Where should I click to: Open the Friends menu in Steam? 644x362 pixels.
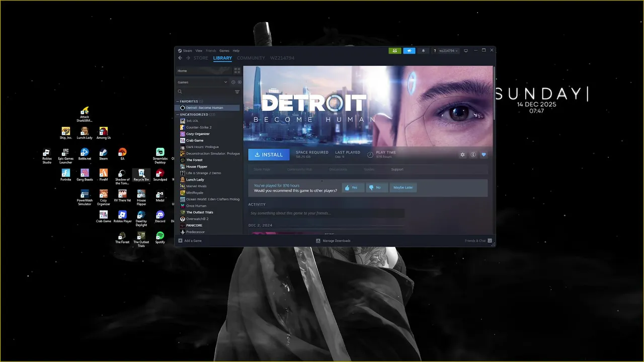[211, 51]
